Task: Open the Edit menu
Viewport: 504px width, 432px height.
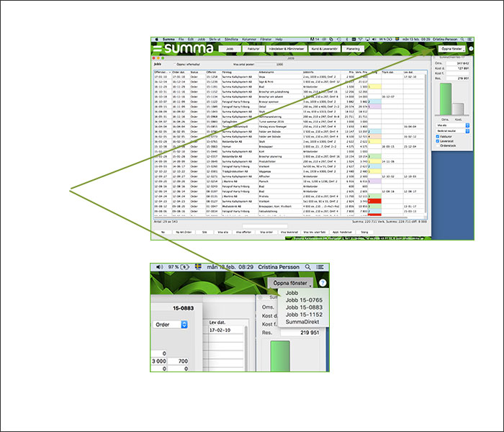Action: point(191,39)
